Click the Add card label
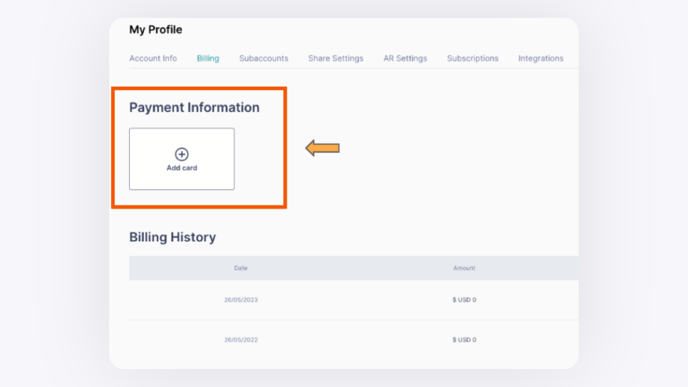The width and height of the screenshot is (688, 387). coord(182,168)
